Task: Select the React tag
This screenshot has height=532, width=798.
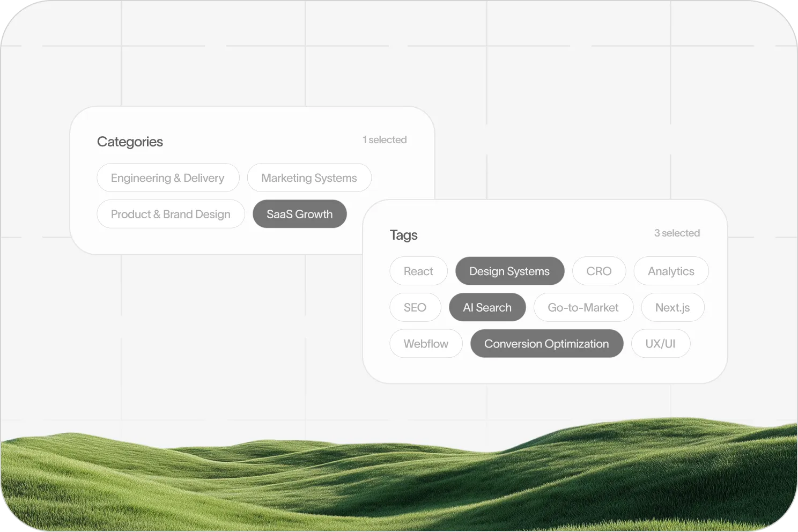Action: click(x=418, y=271)
